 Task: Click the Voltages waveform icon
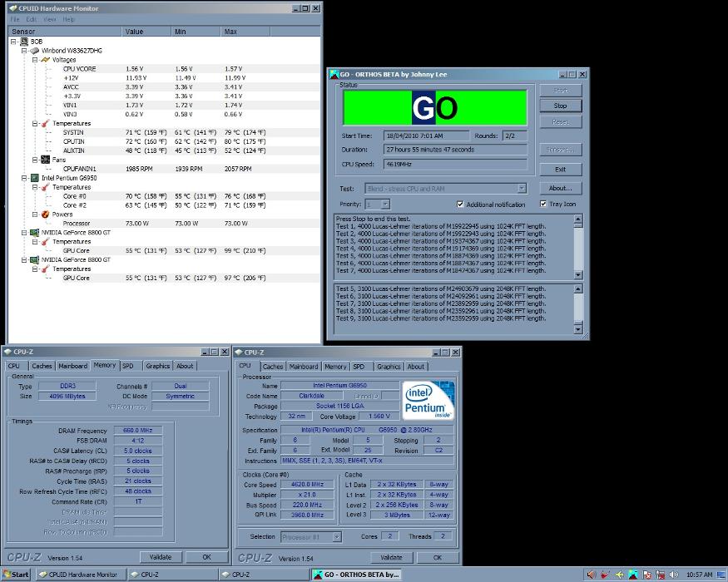click(x=46, y=60)
